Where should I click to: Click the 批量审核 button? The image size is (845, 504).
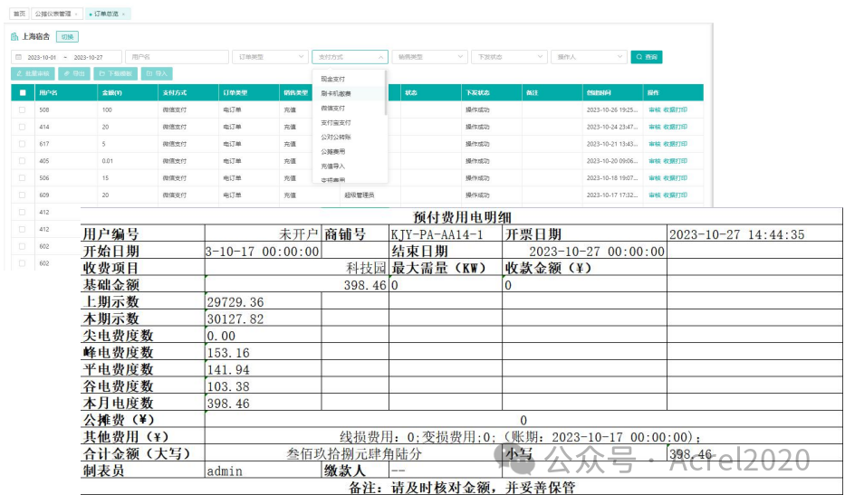(x=33, y=74)
